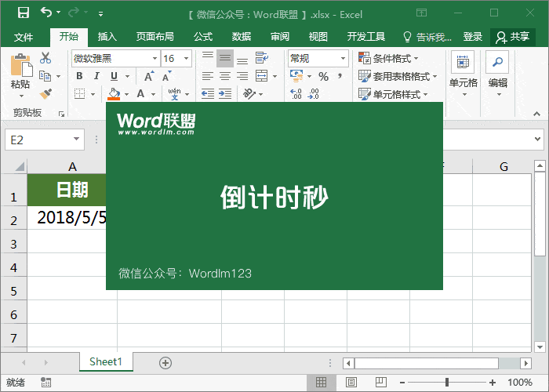Open the Name Box dropdown for E2
The width and height of the screenshot is (549, 392).
click(76, 139)
